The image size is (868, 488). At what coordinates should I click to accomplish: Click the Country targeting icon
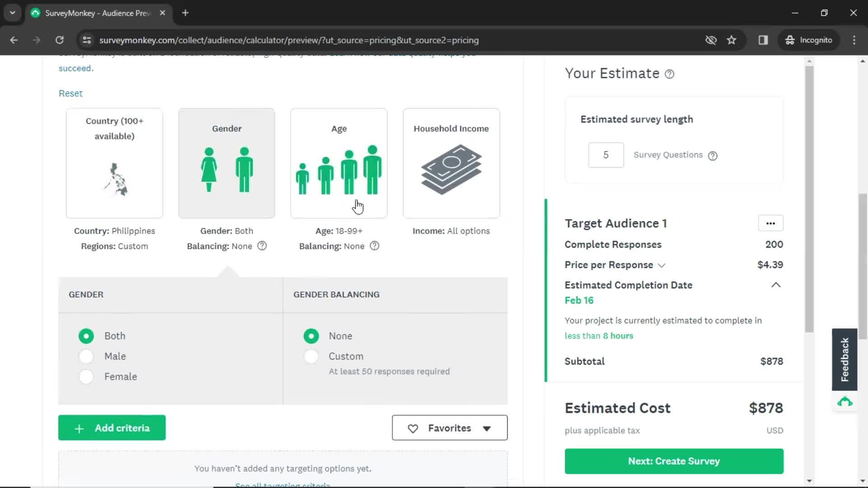pyautogui.click(x=114, y=179)
